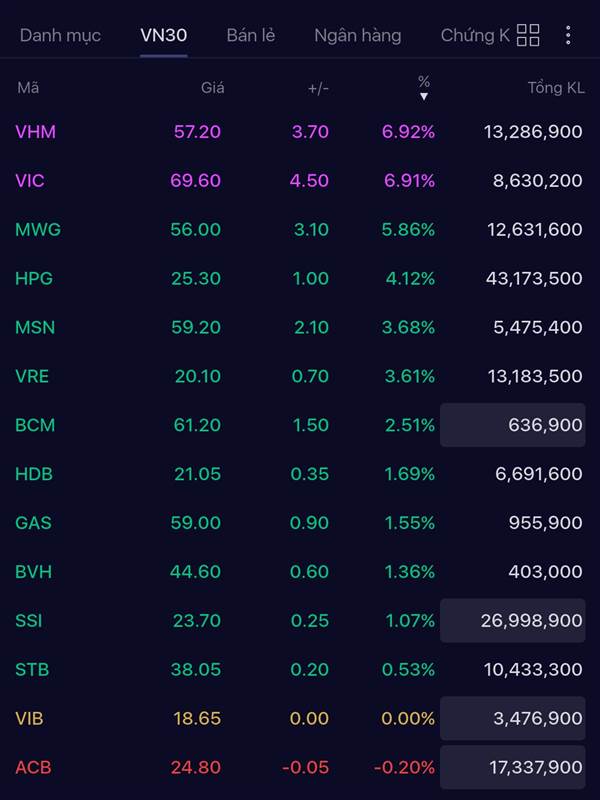This screenshot has width=600, height=800.
Task: Sort by the Tổng KL column header
Action: (x=556, y=88)
